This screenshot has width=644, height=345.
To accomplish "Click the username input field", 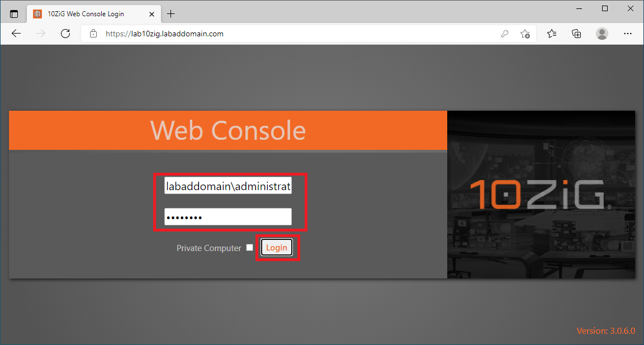I will [228, 186].
